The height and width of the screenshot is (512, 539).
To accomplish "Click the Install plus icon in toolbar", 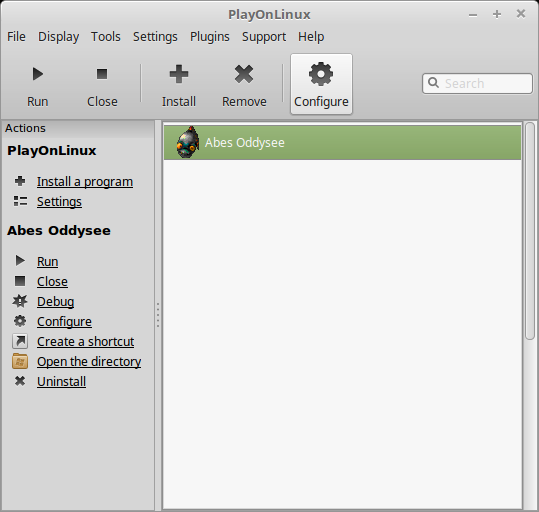I will pos(179,74).
